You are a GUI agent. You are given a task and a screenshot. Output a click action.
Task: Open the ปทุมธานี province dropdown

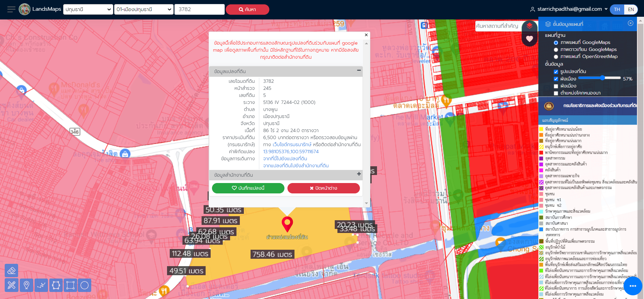coord(88,9)
